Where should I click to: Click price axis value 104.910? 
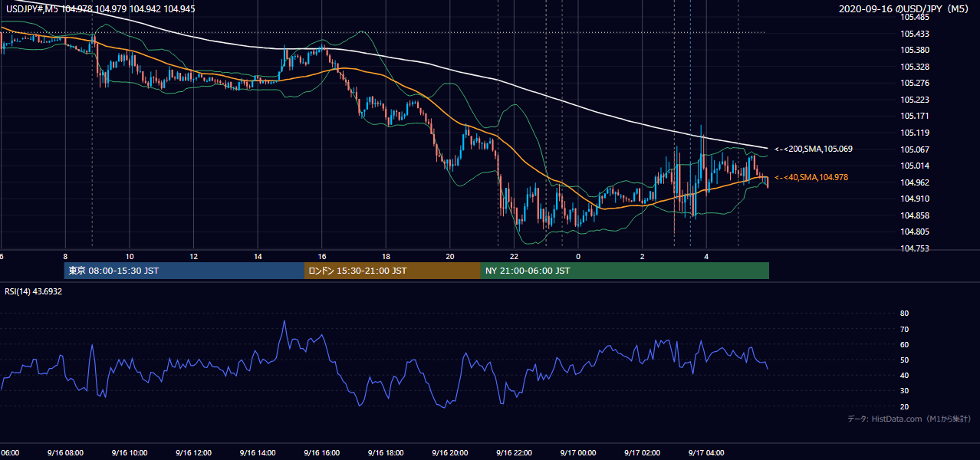click(x=914, y=199)
